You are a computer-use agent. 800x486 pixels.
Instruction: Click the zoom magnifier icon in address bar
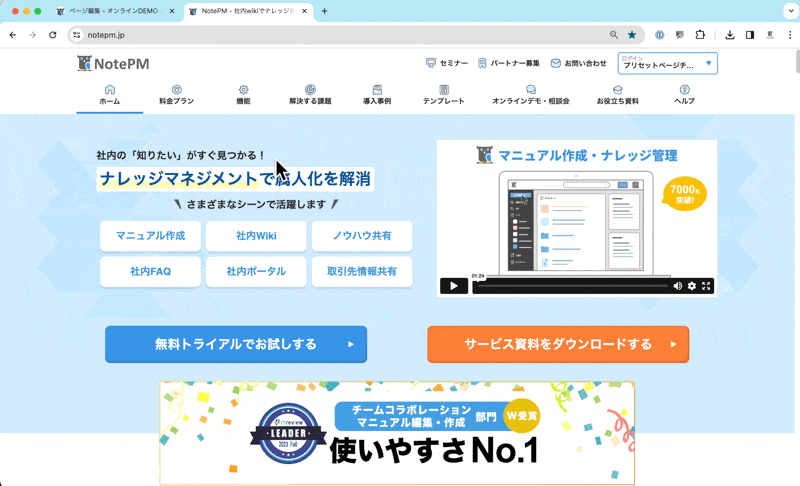(614, 35)
